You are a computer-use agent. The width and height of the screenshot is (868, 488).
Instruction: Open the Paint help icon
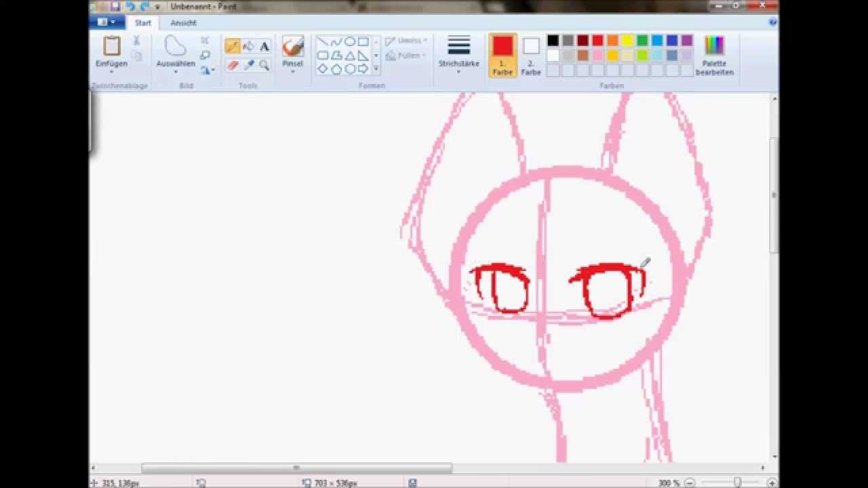tap(772, 22)
